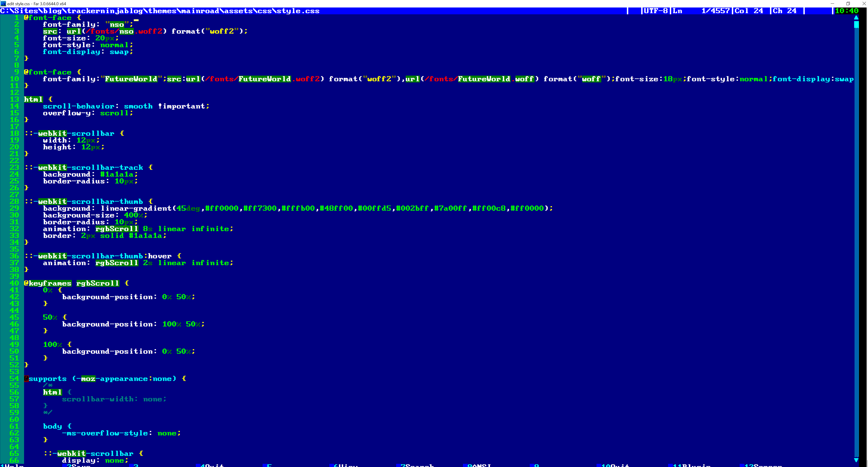
Task: Click the UTF-8 encoding indicator in status bar
Action: pos(655,11)
